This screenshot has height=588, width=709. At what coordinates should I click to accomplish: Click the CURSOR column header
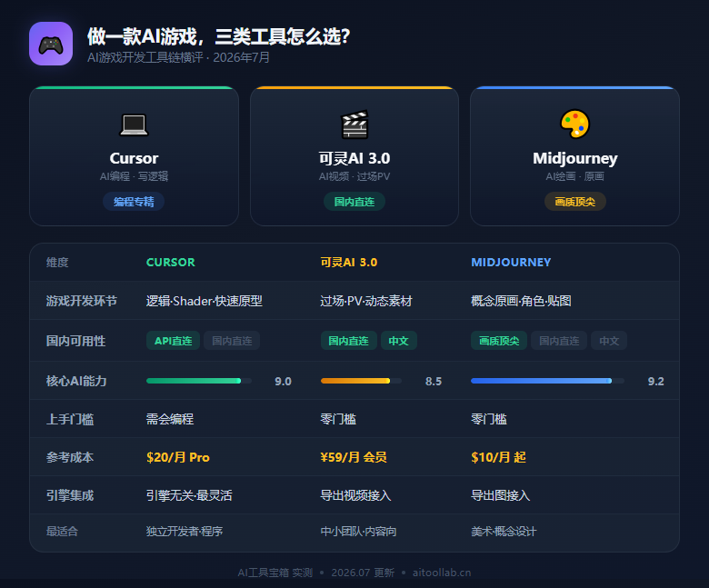(x=171, y=262)
